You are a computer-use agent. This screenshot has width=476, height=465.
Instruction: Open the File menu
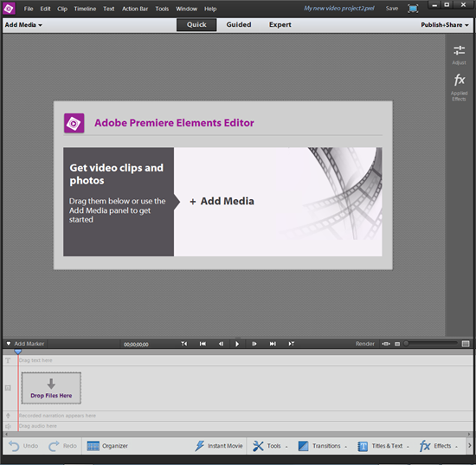click(x=29, y=9)
